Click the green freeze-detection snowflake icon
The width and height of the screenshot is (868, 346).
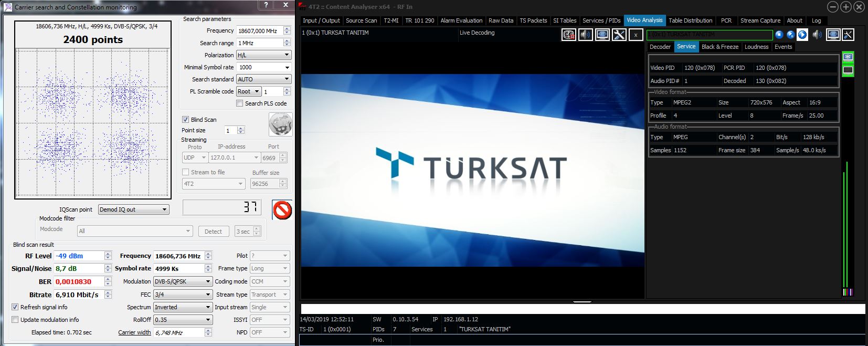848,57
